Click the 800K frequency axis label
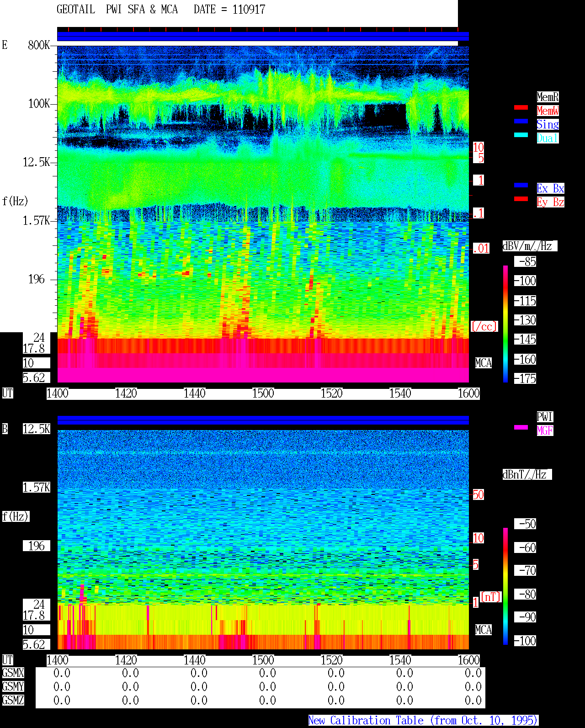 39,45
